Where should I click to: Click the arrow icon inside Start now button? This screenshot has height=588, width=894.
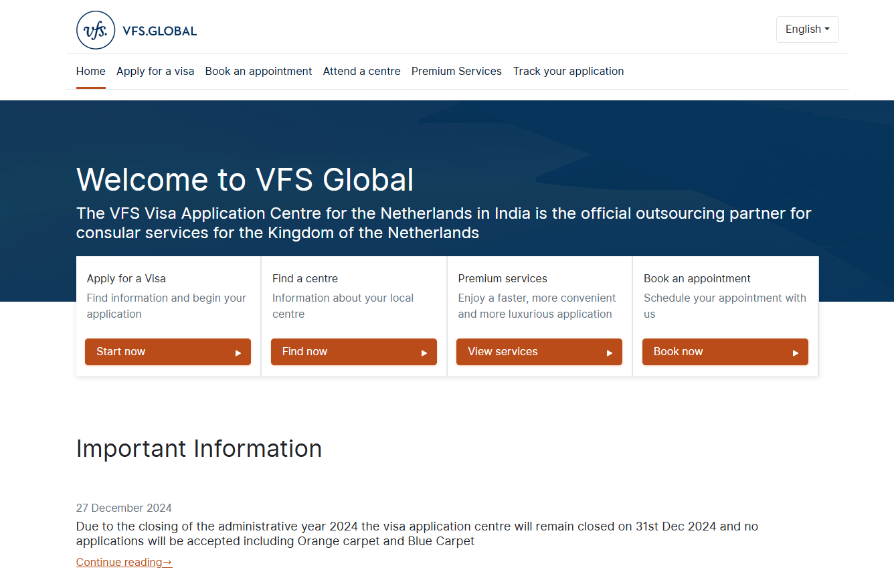click(x=237, y=352)
